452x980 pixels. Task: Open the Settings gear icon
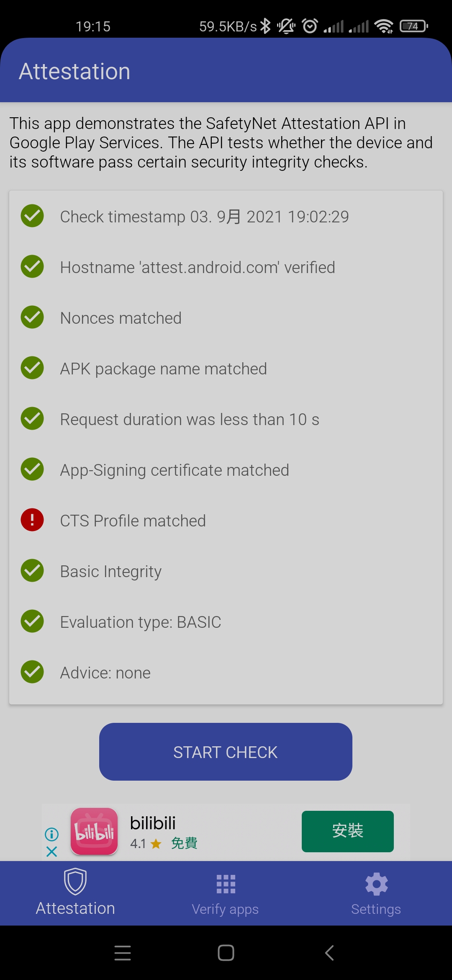(376, 884)
